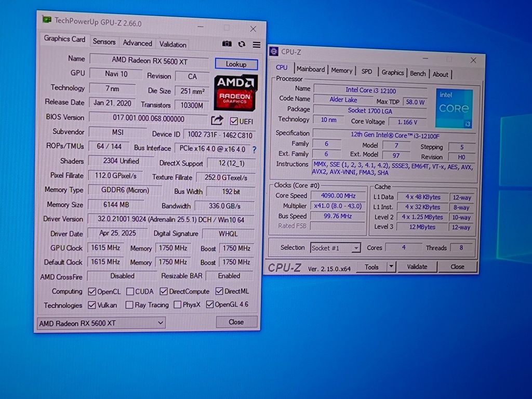Click the GPU-Z title bar app icon

[x=46, y=19]
